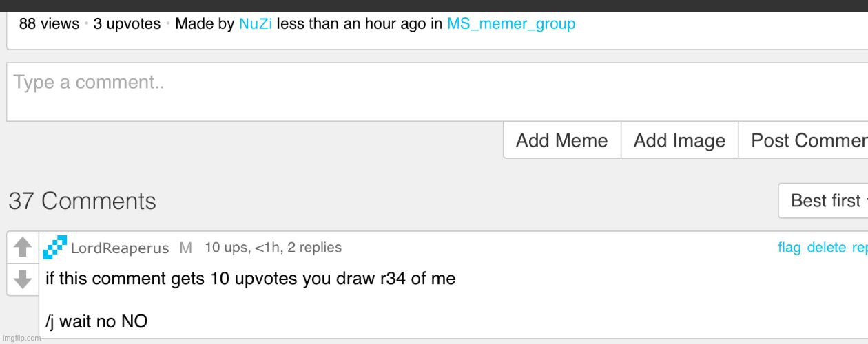Click LordReaperus's blue pixel avatar icon
Viewport: 868px width, 344px height.
tap(55, 247)
